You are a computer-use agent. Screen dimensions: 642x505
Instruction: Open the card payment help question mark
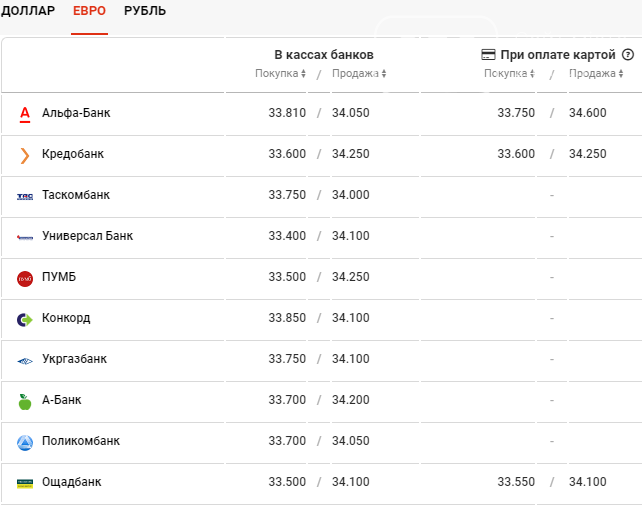[628, 54]
